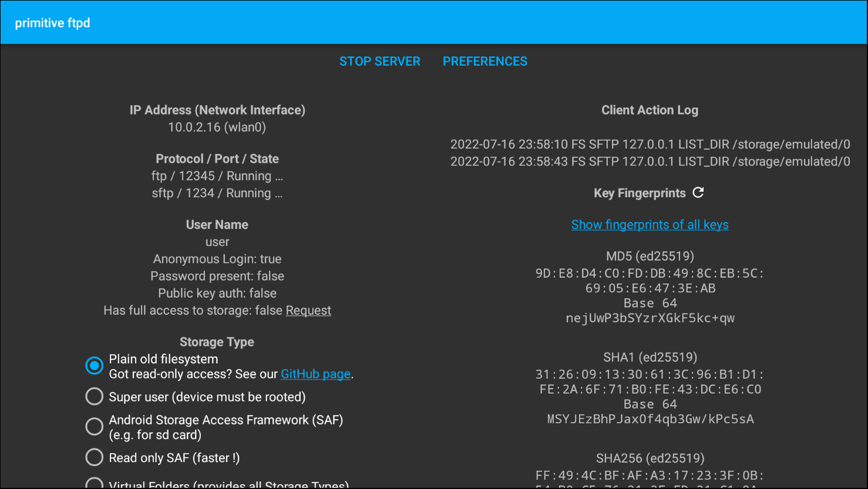Click the MD5 Base 64 fingerprint text

[x=650, y=318]
